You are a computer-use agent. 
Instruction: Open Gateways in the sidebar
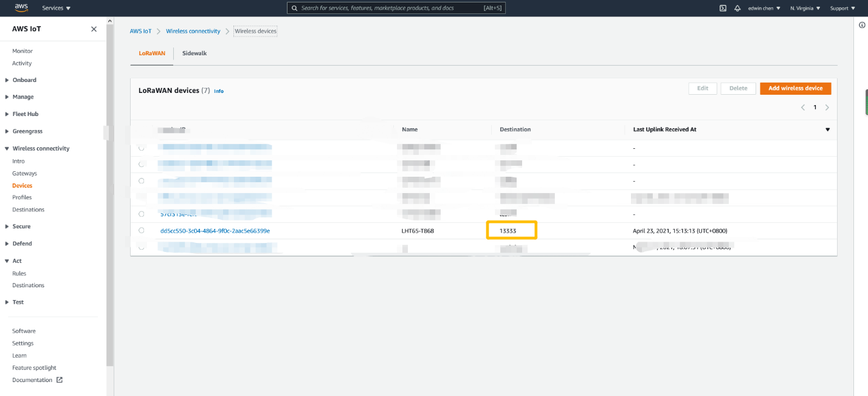pyautogui.click(x=24, y=173)
